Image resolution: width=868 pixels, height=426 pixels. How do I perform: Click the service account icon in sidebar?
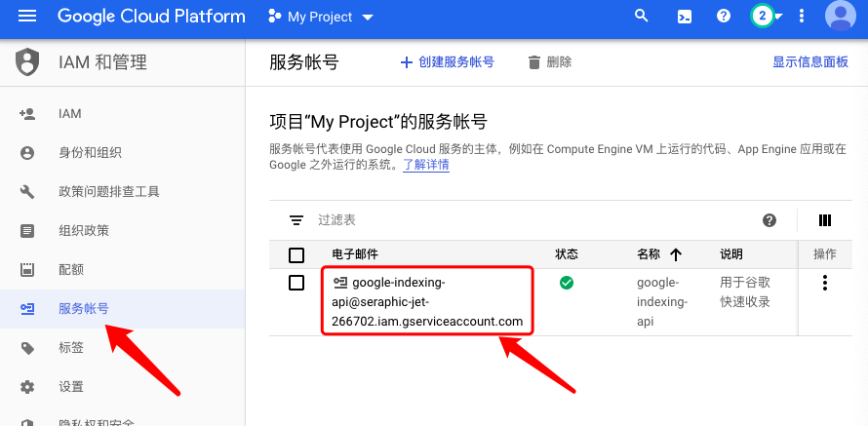[x=27, y=309]
